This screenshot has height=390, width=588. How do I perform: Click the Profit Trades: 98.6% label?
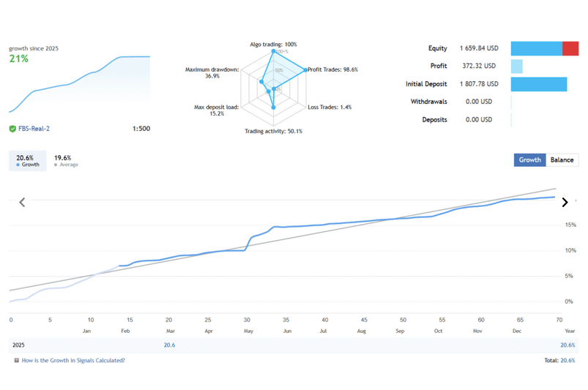tap(332, 70)
